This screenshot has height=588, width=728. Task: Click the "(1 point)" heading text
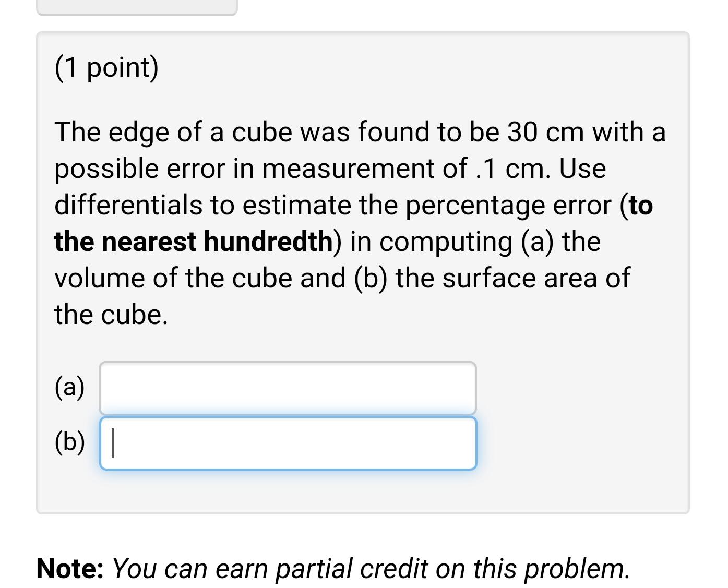106,67
